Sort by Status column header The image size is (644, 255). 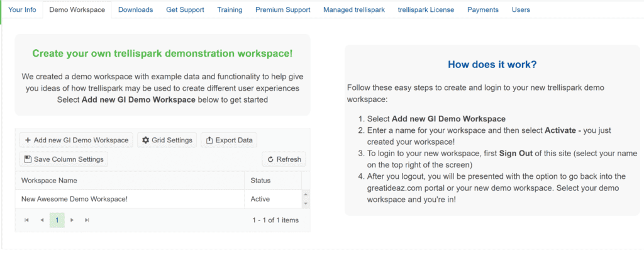(x=273, y=181)
